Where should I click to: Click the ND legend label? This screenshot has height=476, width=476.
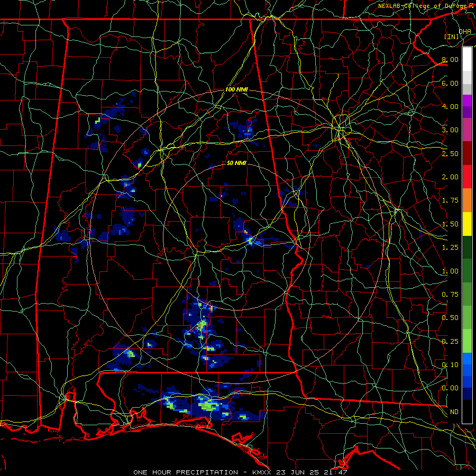pyautogui.click(x=454, y=412)
